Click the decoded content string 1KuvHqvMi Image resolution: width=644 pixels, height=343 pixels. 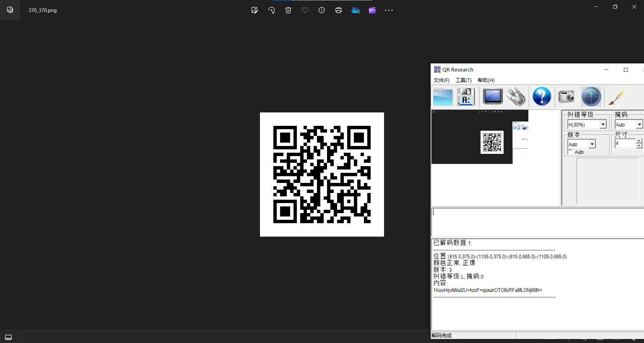click(488, 290)
